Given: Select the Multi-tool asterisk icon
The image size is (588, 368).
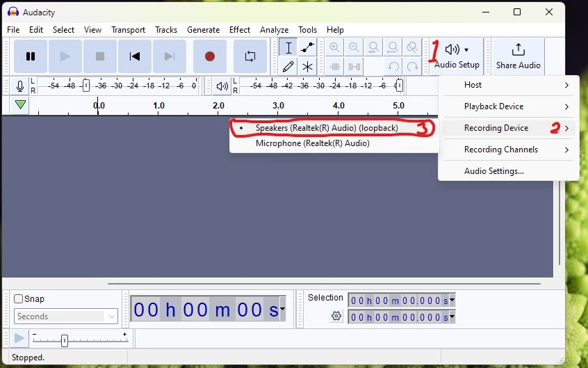Looking at the screenshot, I should tap(307, 67).
